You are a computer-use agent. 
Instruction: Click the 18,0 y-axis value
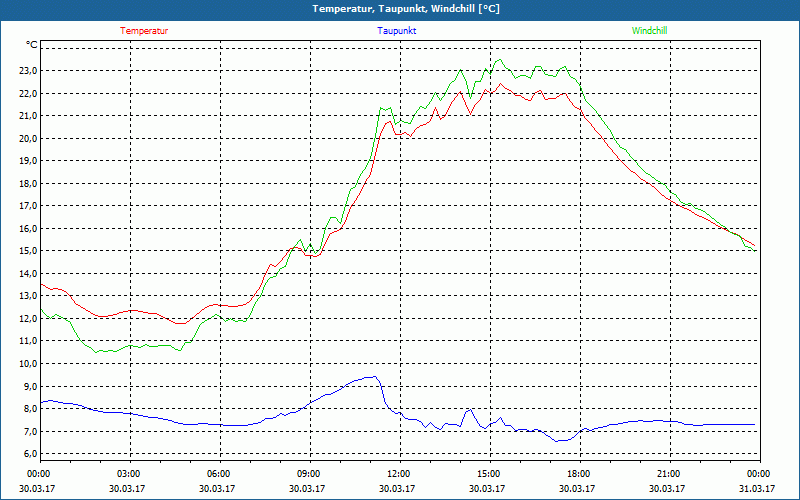tap(28, 183)
